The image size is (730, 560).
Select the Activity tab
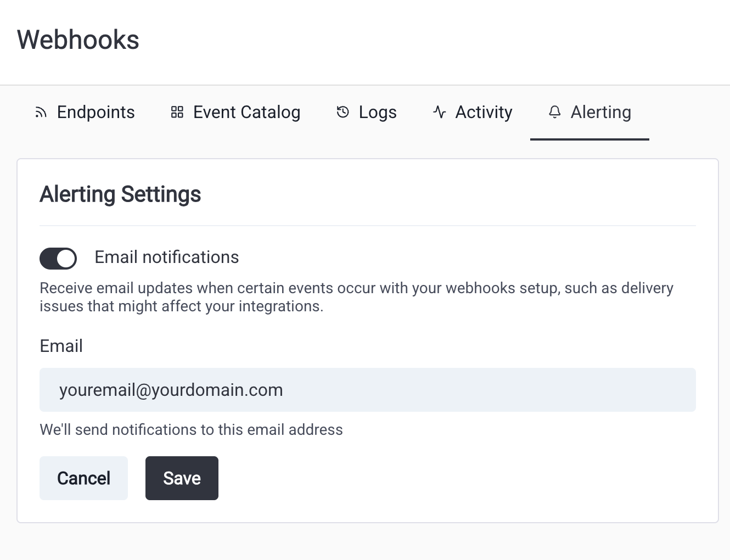point(473,112)
